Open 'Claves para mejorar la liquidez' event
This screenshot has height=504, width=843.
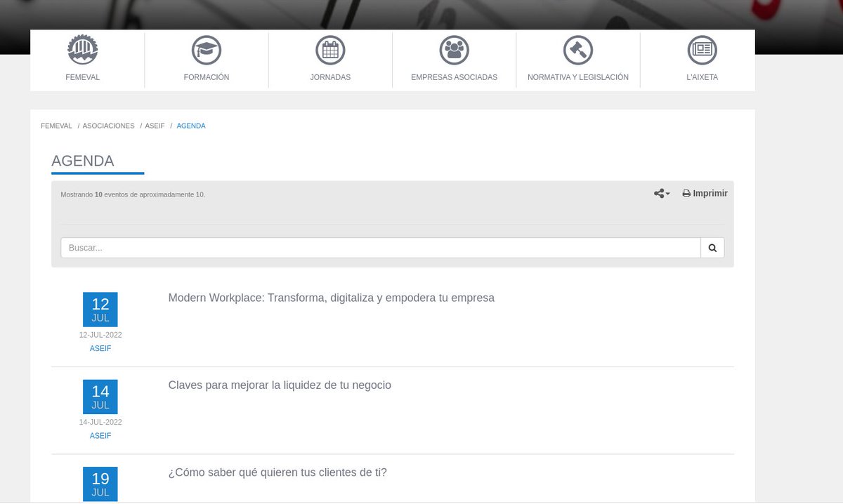(280, 385)
